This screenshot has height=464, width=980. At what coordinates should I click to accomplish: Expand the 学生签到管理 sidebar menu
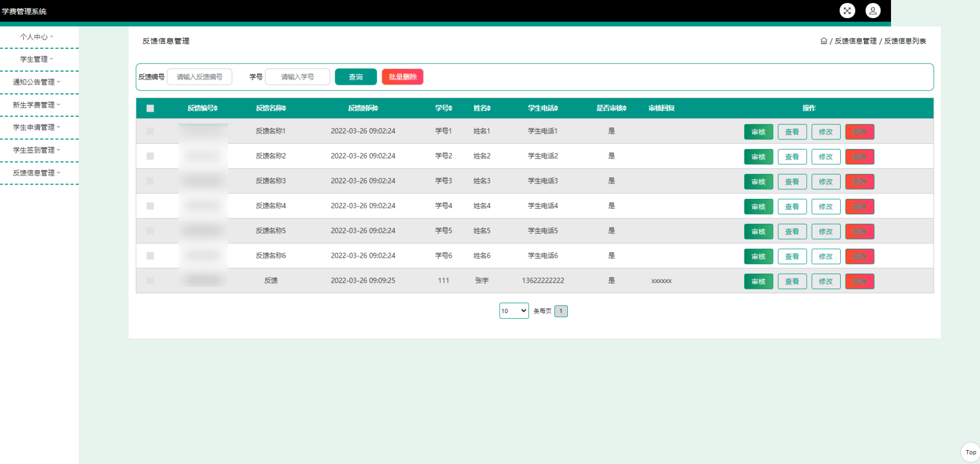point(37,150)
